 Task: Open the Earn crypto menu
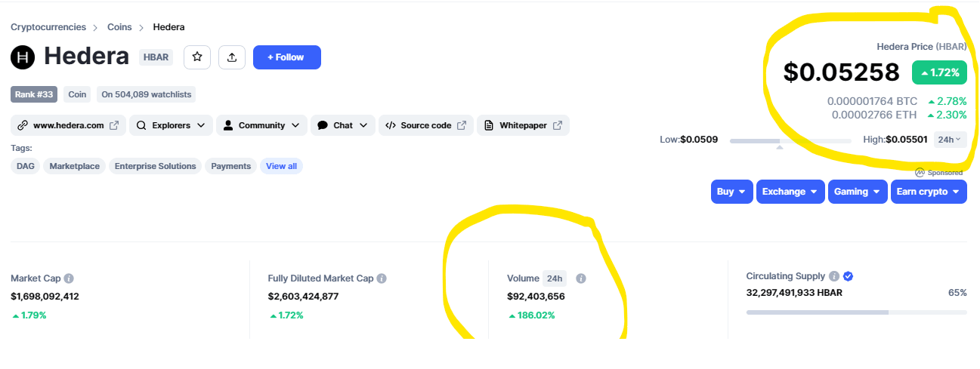pos(928,192)
